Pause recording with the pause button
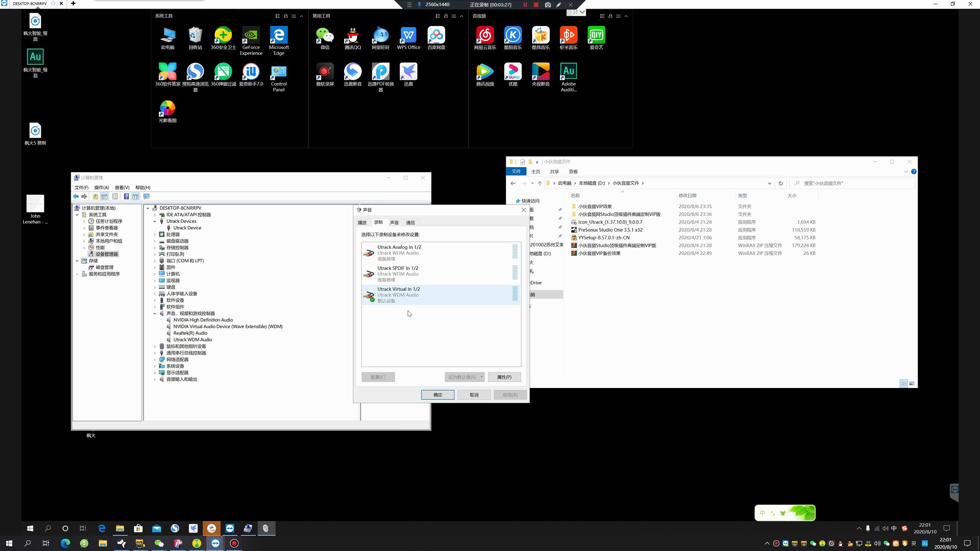Screen dimensions: 980x551 point(525,5)
